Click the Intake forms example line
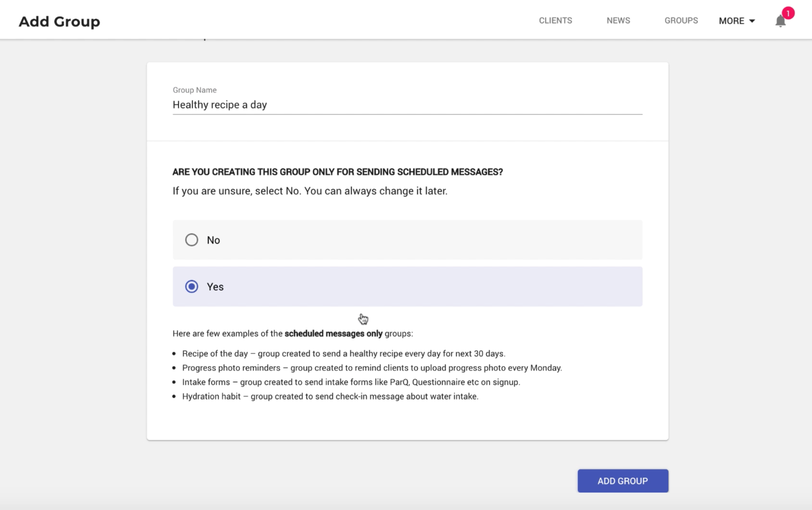The width and height of the screenshot is (812, 510). [x=351, y=382]
